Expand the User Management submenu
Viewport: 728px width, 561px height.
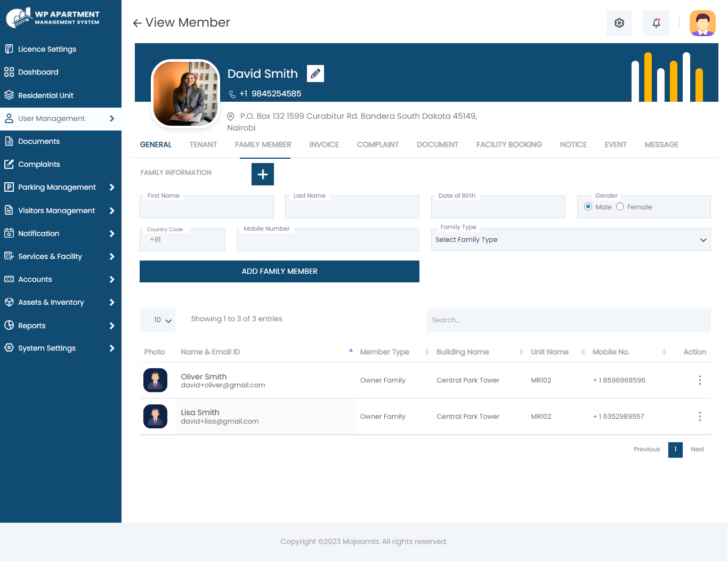(x=112, y=118)
